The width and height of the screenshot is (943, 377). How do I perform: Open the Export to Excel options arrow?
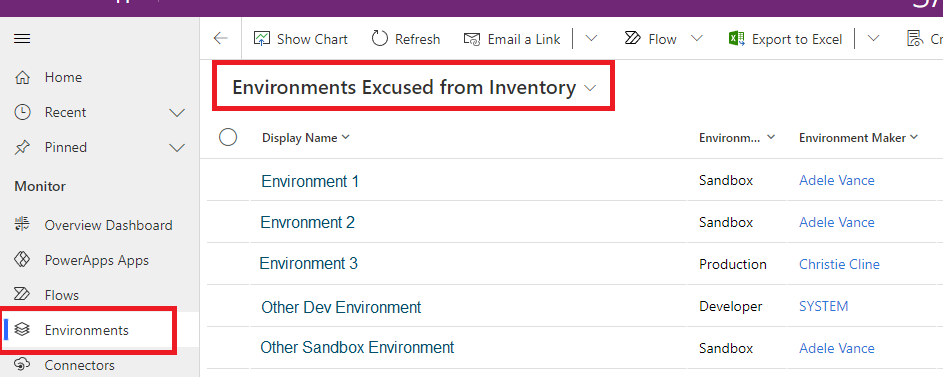click(x=873, y=39)
